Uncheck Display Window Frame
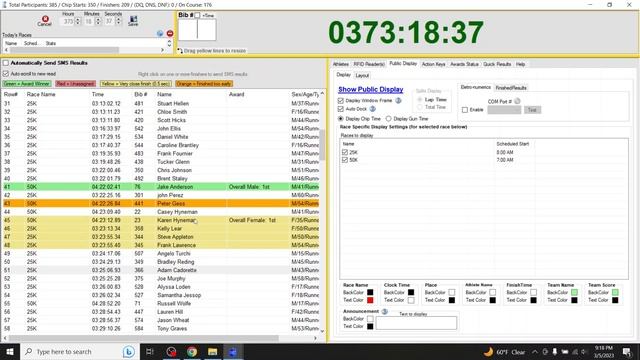The height and width of the screenshot is (360, 640). click(x=341, y=100)
